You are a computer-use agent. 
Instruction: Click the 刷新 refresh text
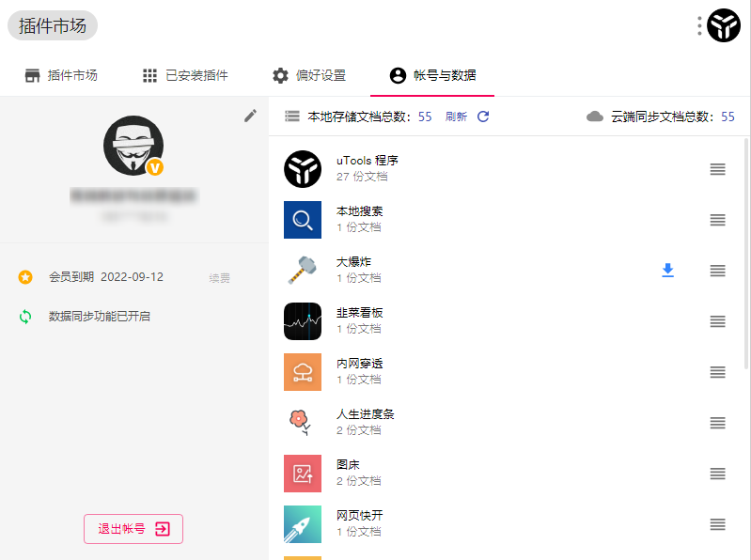tap(456, 117)
